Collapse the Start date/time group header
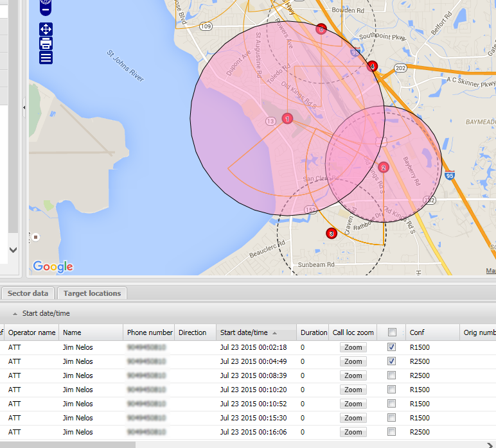The height and width of the screenshot is (448, 496). 15,314
